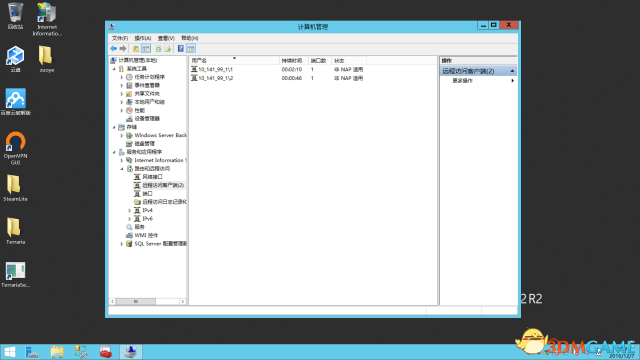
Task: Click the tree pane's left scroll arrow
Action: [x=112, y=302]
